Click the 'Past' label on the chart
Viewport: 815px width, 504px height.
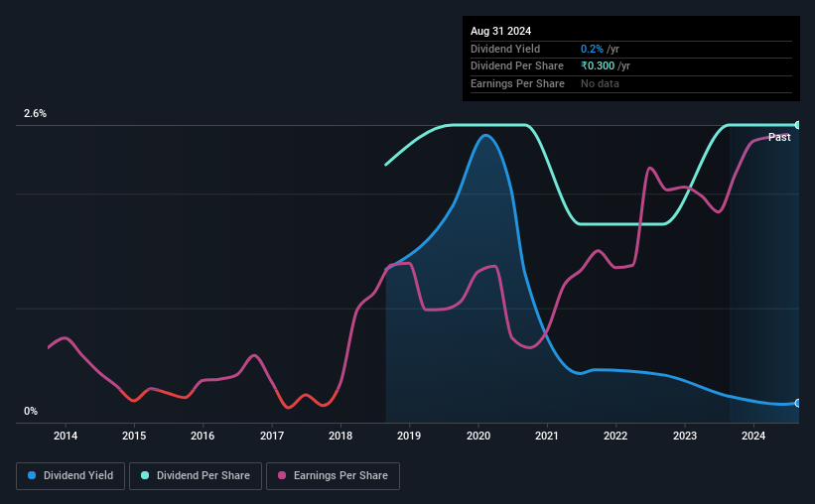pyautogui.click(x=779, y=137)
